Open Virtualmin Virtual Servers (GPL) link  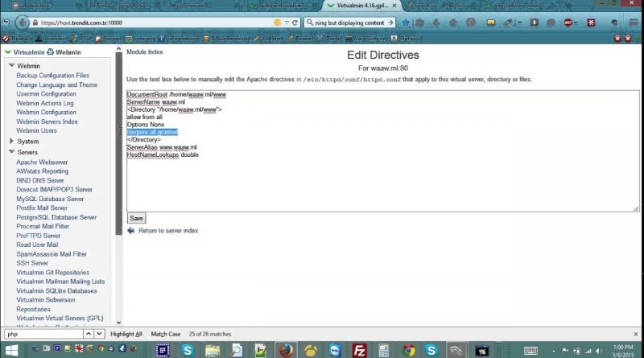coord(60,318)
